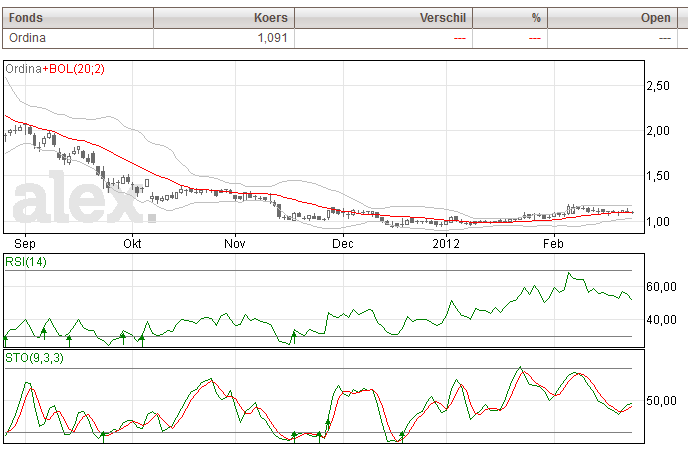
Task: Click the Sep label on time axis
Action: pos(25,244)
